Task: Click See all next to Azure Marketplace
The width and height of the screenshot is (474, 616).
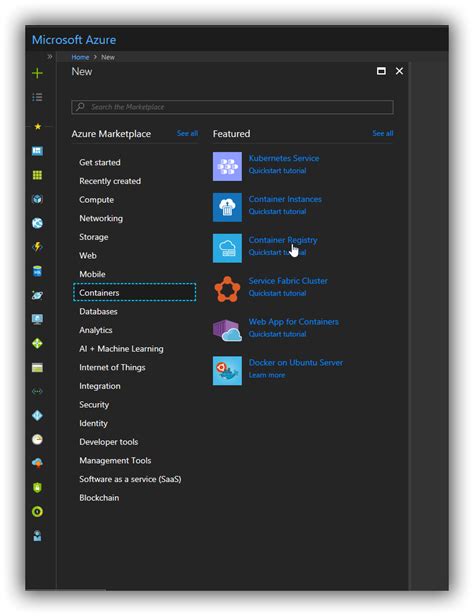Action: tap(187, 133)
